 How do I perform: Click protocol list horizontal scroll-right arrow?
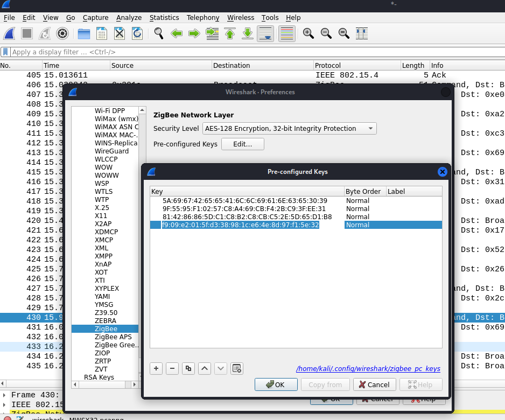point(135,384)
